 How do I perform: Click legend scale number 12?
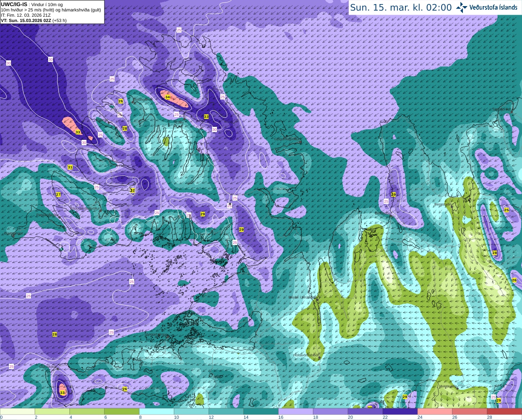211,417
